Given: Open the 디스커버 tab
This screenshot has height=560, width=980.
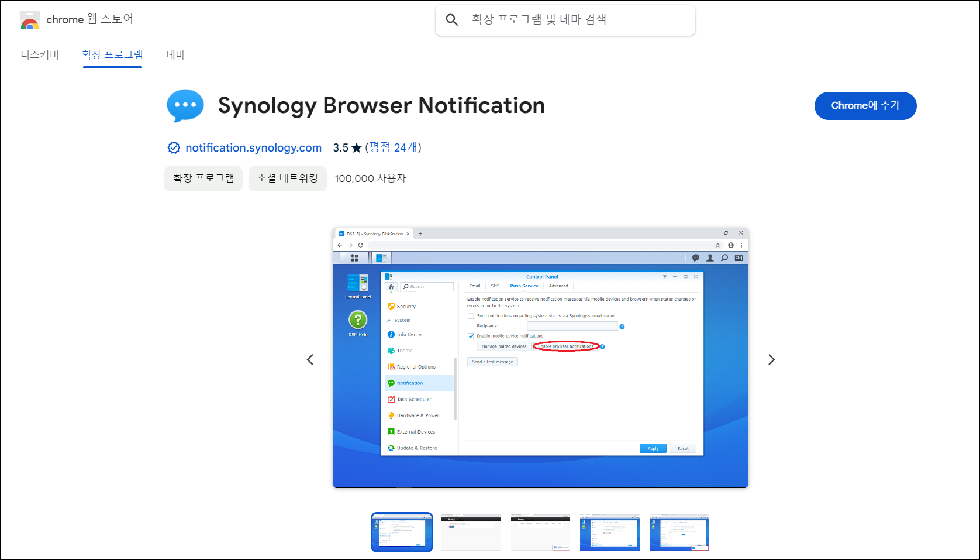Looking at the screenshot, I should point(40,54).
